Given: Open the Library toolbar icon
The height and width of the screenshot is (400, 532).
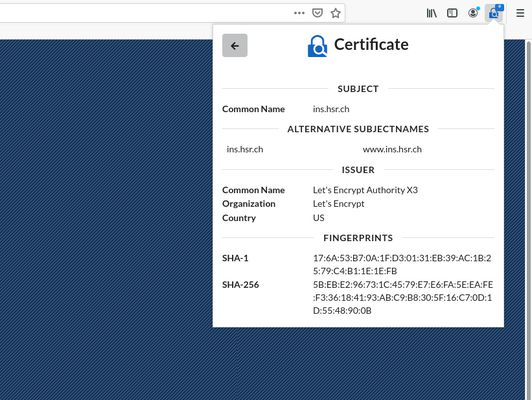Looking at the screenshot, I should [432, 13].
